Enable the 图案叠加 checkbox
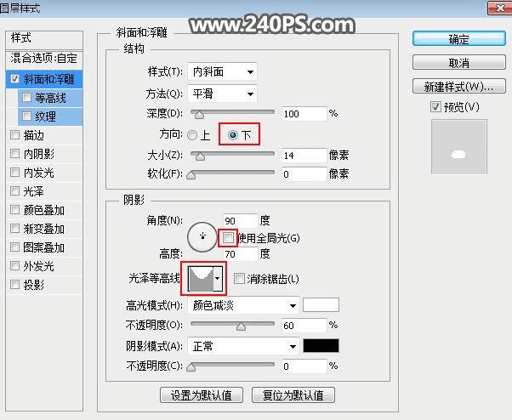 pos(14,247)
